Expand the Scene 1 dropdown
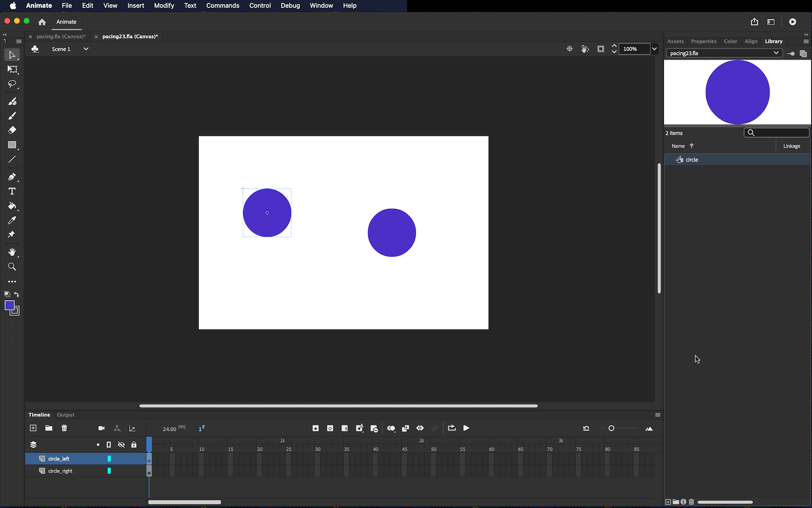The height and width of the screenshot is (508, 812). pyautogui.click(x=86, y=49)
